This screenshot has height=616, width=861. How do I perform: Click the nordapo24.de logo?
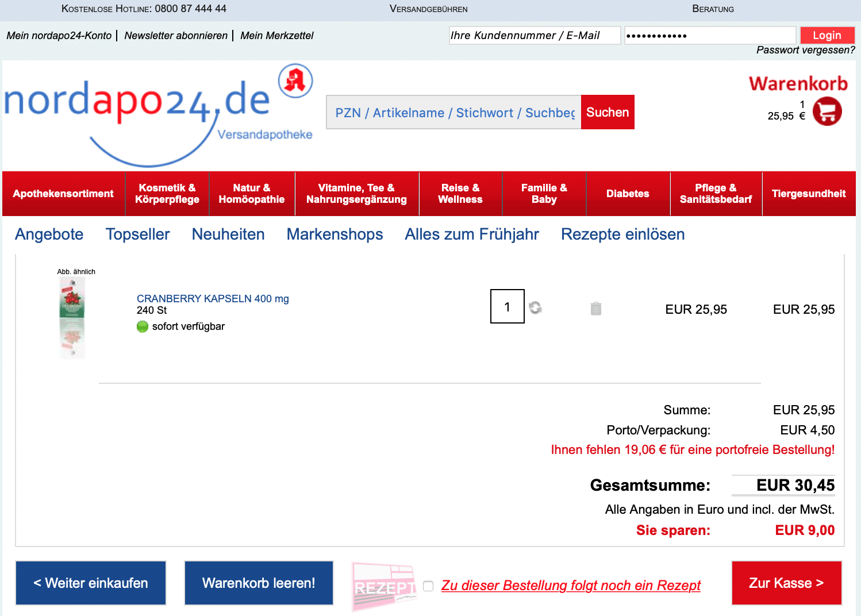coord(159,115)
